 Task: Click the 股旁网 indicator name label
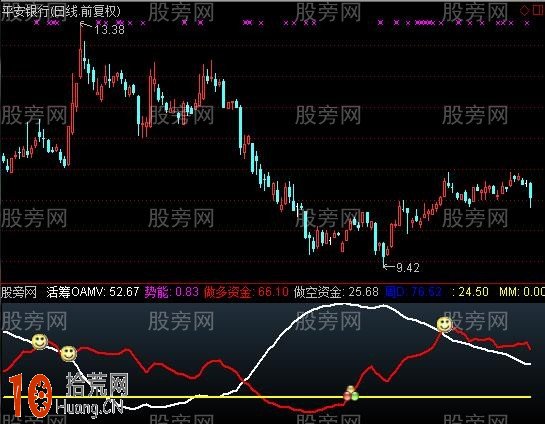pyautogui.click(x=19, y=292)
